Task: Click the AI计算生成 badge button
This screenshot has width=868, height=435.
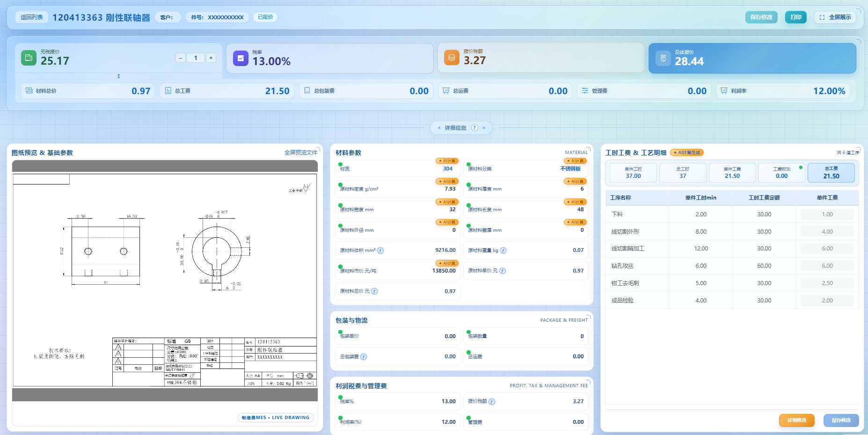Action: click(x=687, y=153)
